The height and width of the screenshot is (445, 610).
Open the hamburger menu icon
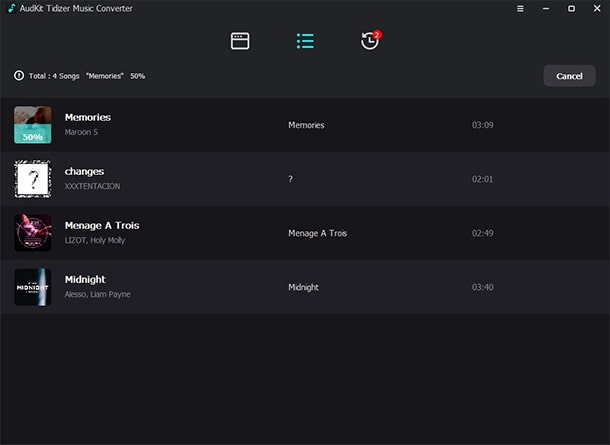tap(520, 8)
